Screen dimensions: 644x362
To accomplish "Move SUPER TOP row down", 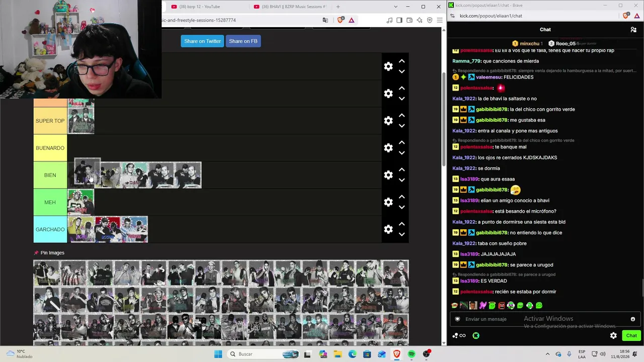I will (x=401, y=126).
